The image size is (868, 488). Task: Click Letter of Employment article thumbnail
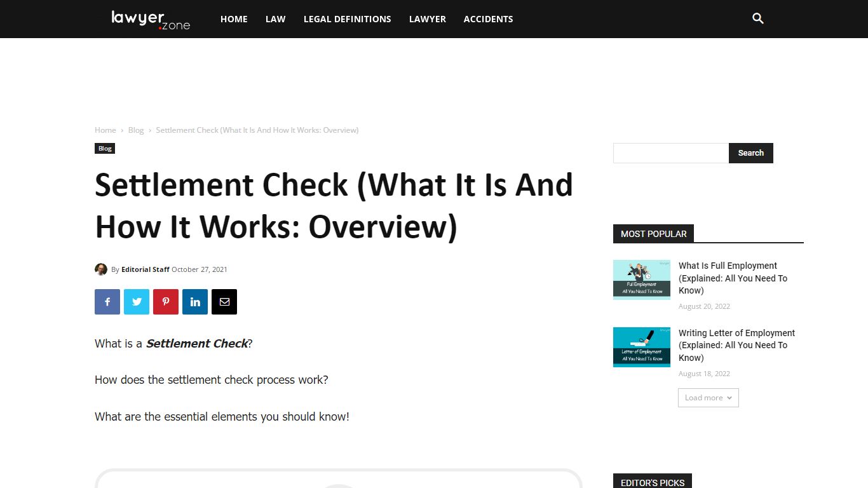click(642, 347)
